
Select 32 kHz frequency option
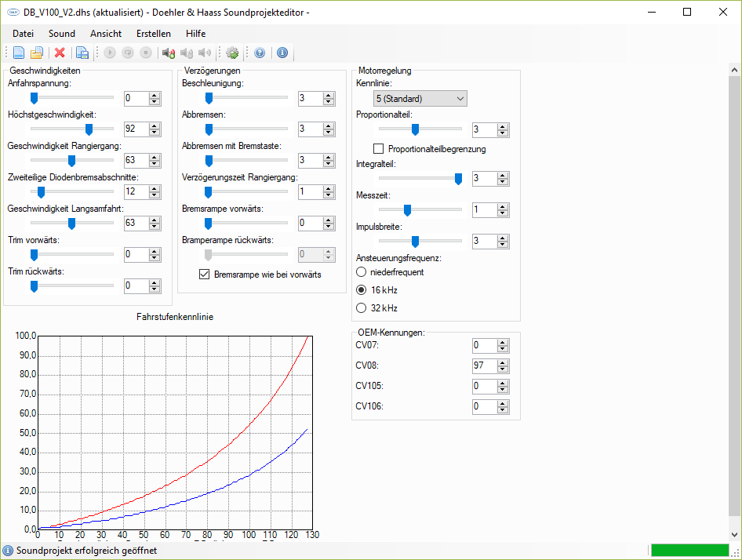[x=361, y=307]
